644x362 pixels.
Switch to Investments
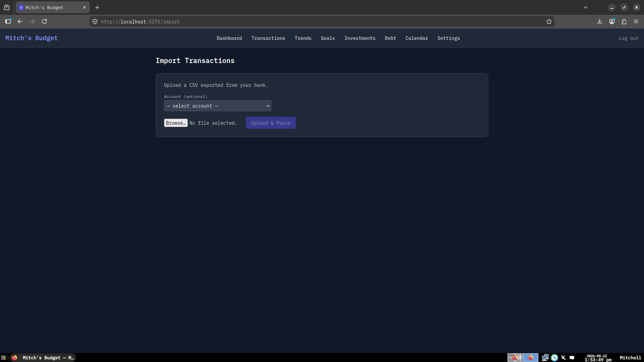[x=360, y=38]
